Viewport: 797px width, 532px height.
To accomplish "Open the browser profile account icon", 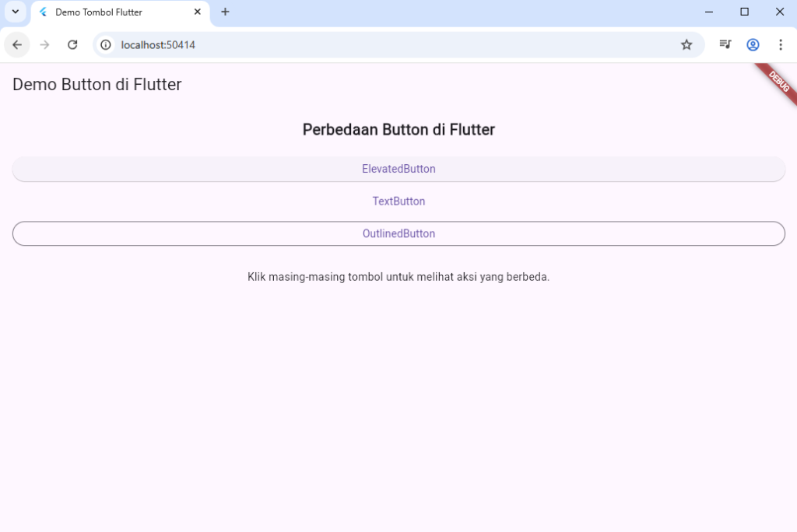I will [753, 44].
